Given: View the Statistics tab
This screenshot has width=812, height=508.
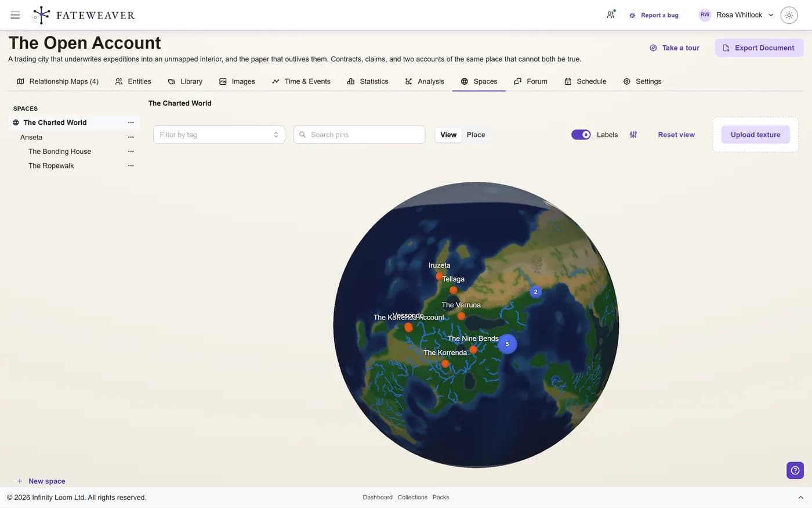Looking at the screenshot, I should tap(368, 81).
